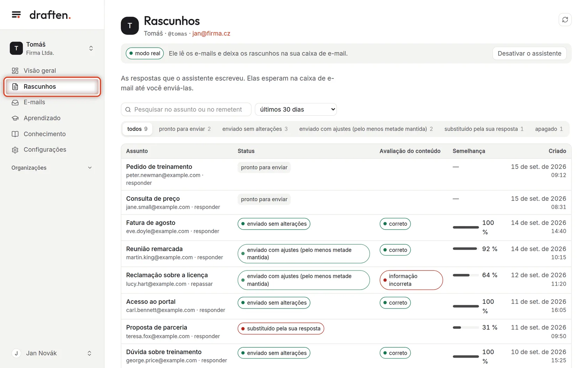Filter by pronto para enviar

click(185, 129)
